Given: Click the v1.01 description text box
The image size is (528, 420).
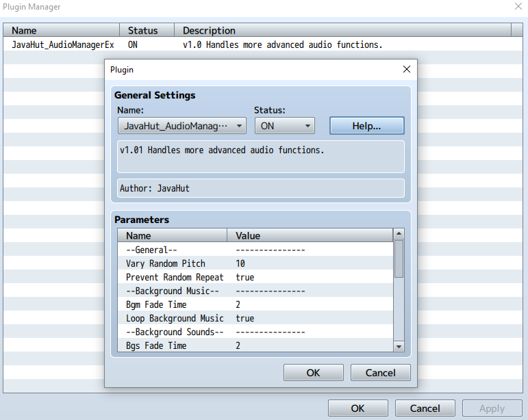Looking at the screenshot, I should (261, 157).
